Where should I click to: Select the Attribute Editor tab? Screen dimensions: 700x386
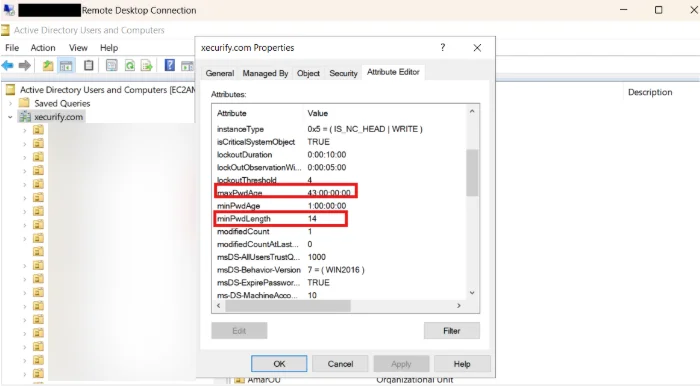coord(393,72)
